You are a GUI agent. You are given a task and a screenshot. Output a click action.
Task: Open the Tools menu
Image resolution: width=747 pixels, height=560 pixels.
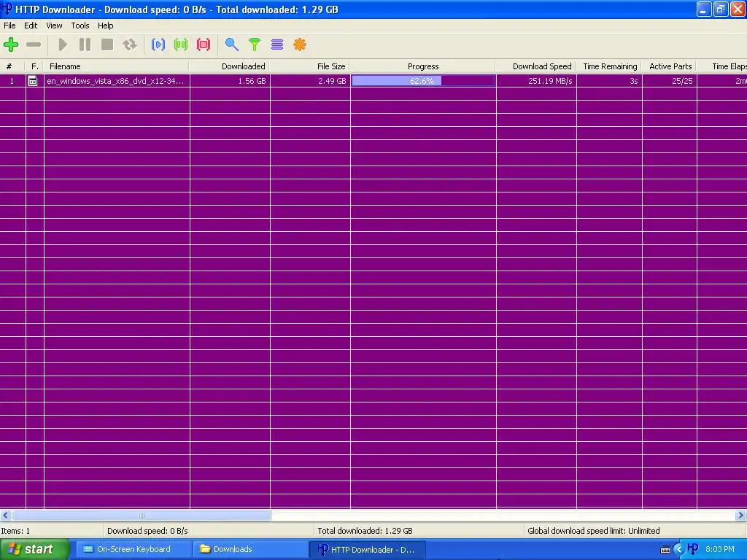click(80, 26)
